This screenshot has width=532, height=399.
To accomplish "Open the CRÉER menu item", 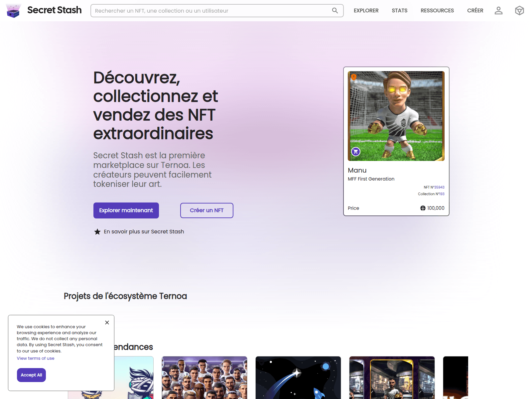I will tap(475, 11).
